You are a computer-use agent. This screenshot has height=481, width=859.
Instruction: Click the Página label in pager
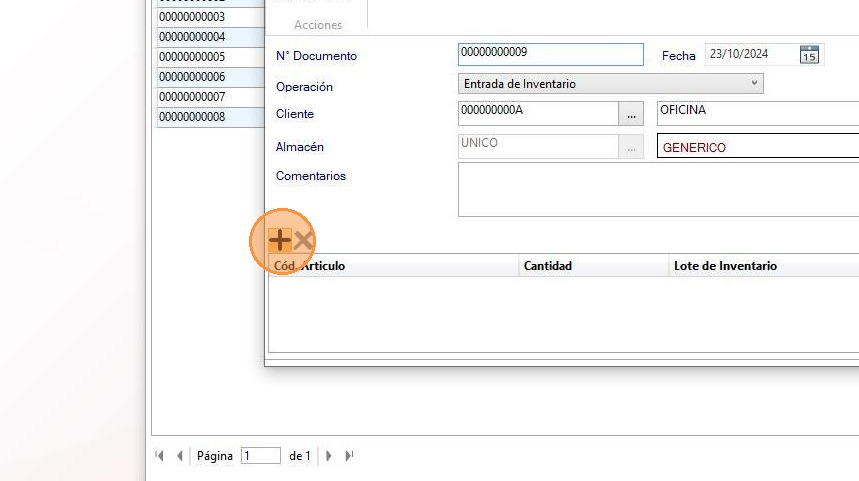coord(215,456)
